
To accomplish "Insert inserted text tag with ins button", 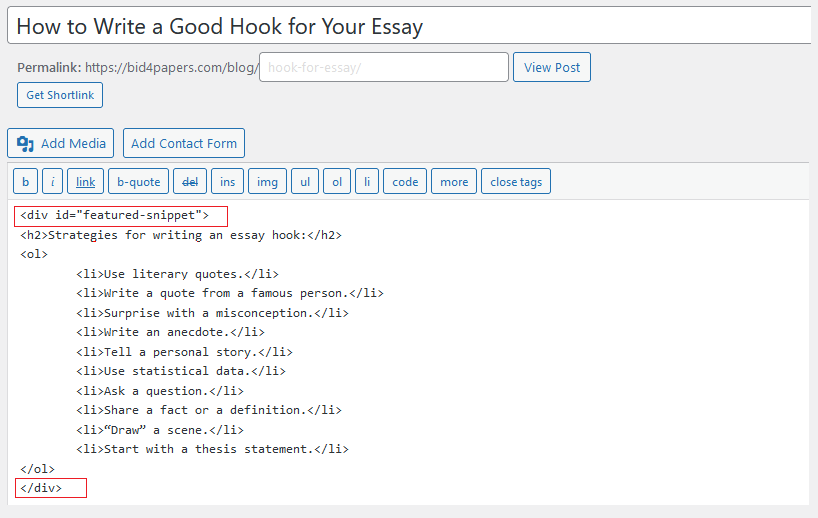I will pyautogui.click(x=227, y=182).
